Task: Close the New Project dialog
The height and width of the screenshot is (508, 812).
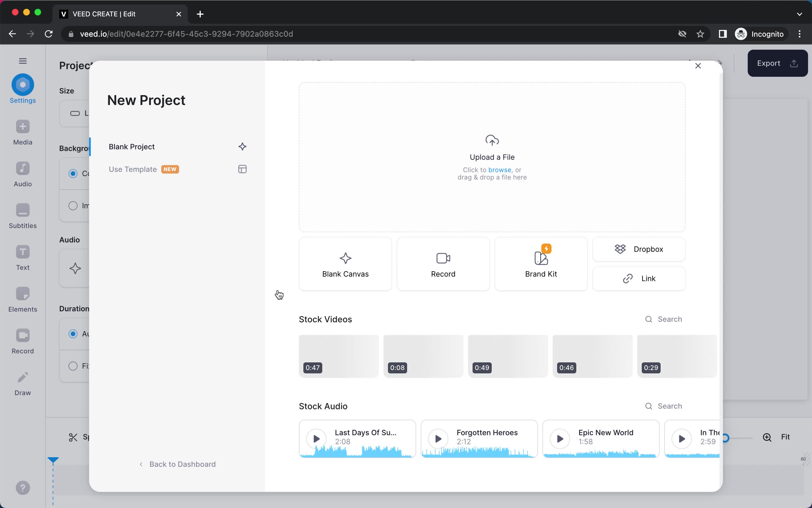Action: tap(698, 66)
